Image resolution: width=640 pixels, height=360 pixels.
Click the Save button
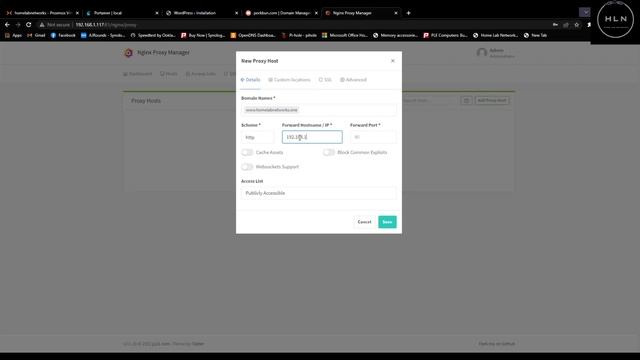coord(387,222)
